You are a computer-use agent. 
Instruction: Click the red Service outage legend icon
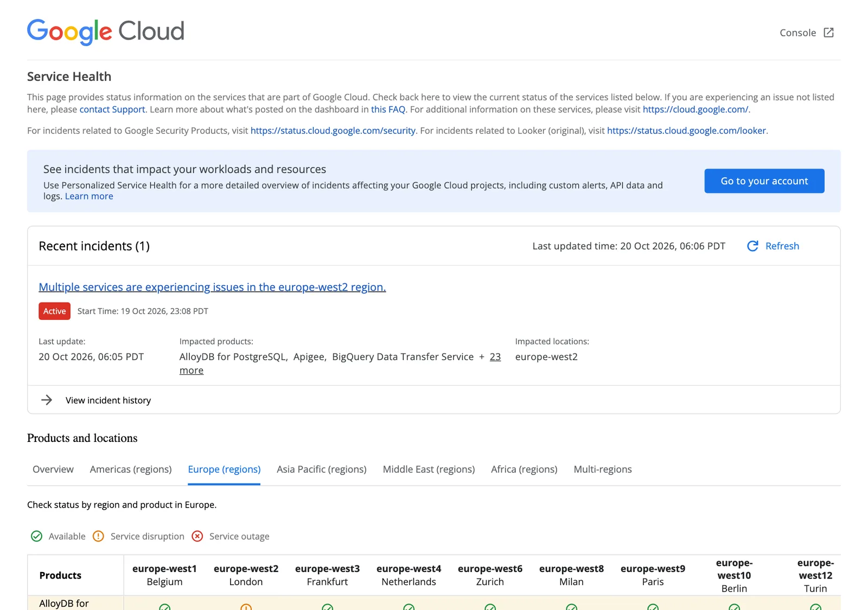point(197,536)
